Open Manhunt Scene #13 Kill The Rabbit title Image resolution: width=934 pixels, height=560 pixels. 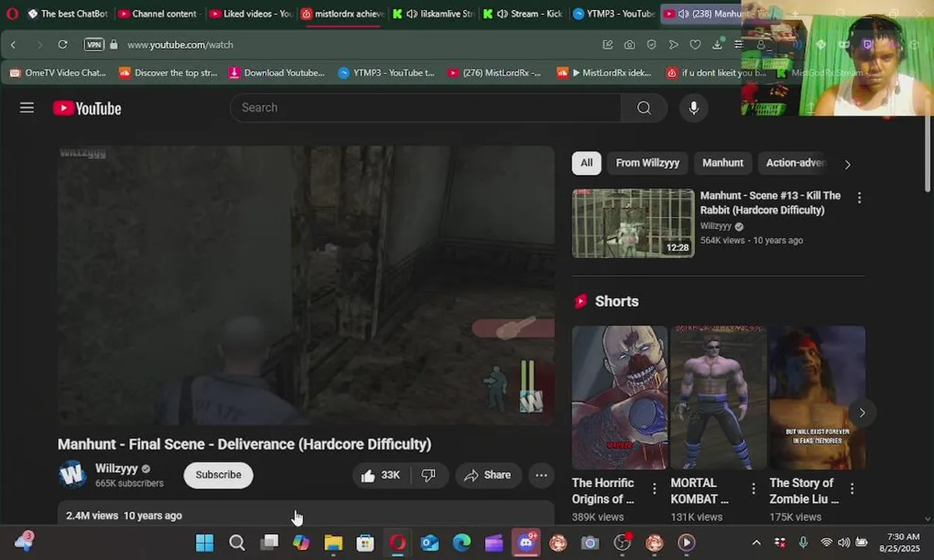[x=771, y=203]
